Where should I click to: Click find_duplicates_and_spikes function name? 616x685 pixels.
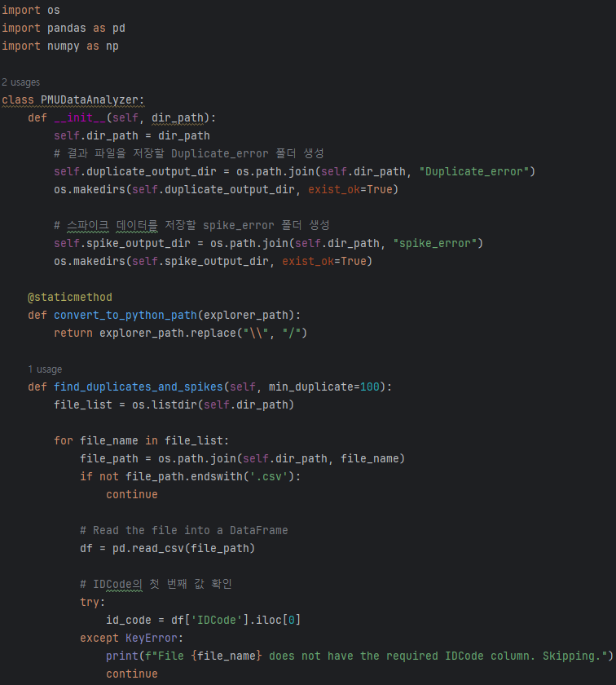(x=139, y=387)
